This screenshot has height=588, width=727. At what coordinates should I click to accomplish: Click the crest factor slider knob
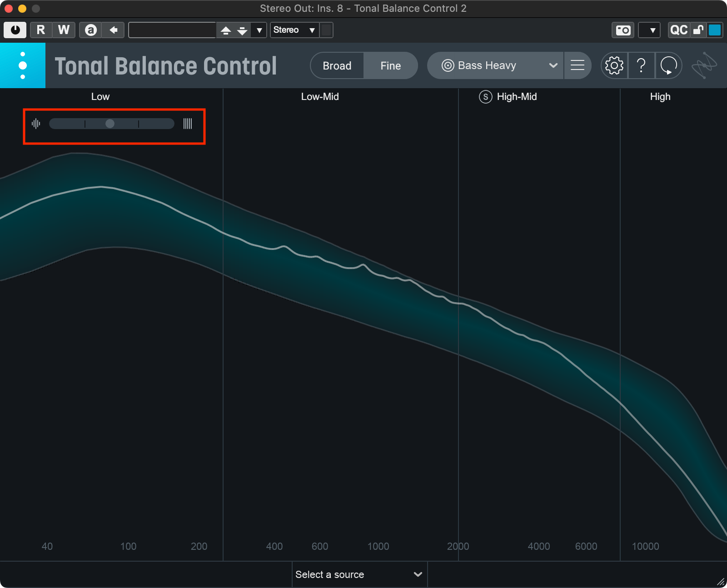coord(110,124)
